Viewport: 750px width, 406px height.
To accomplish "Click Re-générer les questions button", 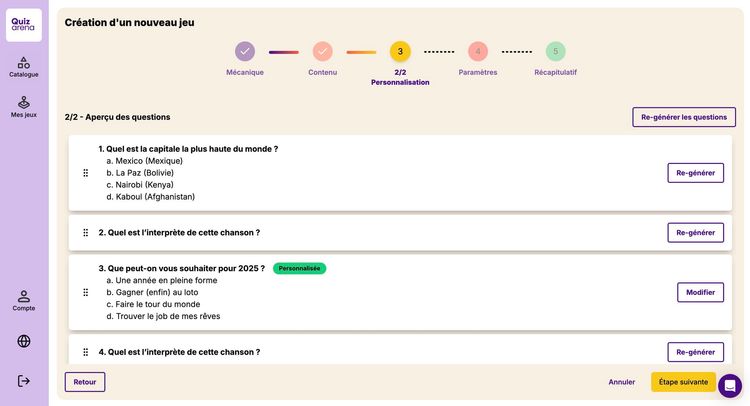I will [x=684, y=117].
